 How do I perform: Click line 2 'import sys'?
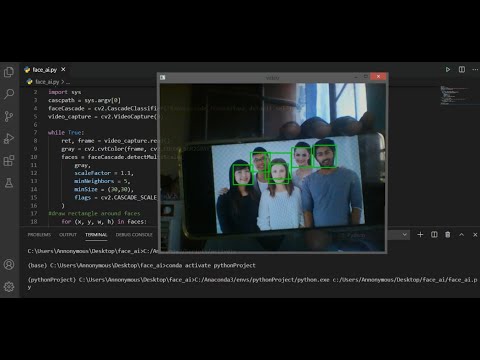click(64, 92)
